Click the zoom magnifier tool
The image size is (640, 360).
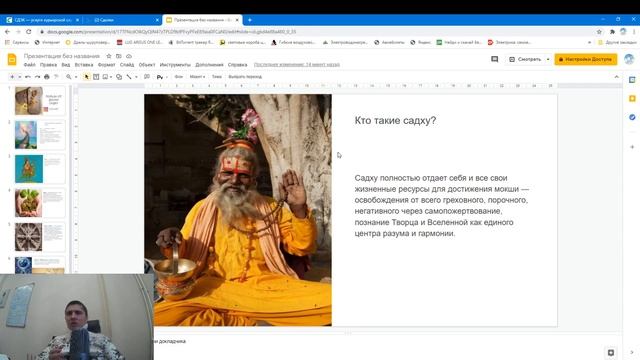(69, 77)
